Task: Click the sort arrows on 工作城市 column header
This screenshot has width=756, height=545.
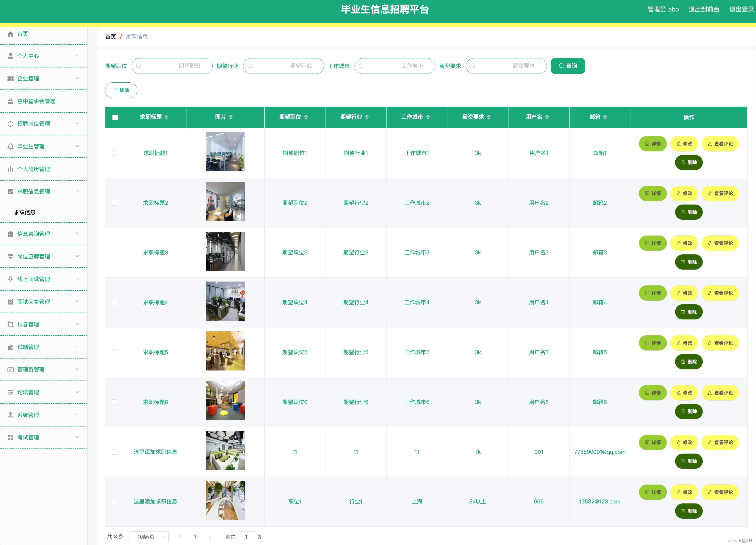Action: 428,117
